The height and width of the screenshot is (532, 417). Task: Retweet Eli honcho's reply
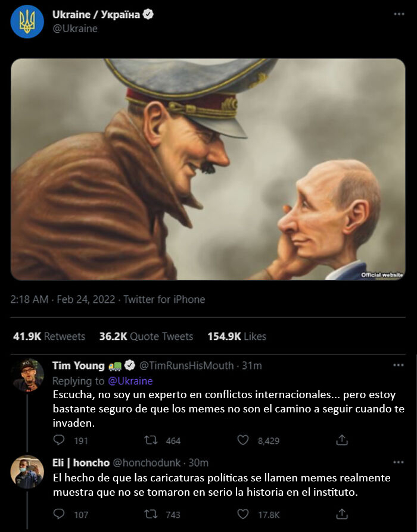point(151,514)
